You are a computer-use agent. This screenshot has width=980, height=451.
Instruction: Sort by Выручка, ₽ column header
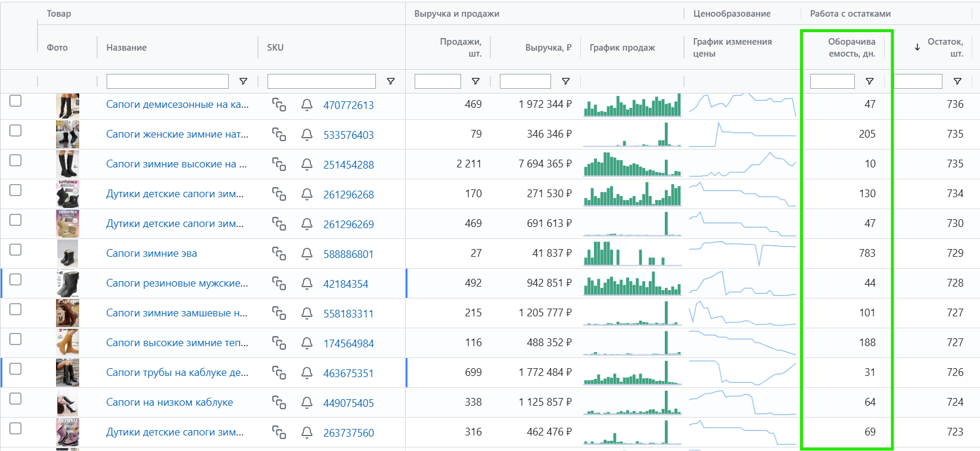point(547,48)
